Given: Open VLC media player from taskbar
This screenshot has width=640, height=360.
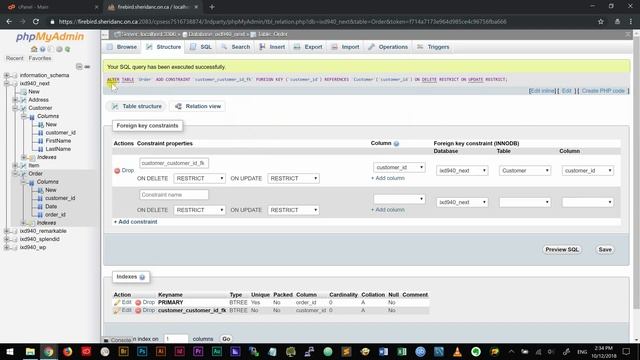Looking at the screenshot, I should coord(457,351).
